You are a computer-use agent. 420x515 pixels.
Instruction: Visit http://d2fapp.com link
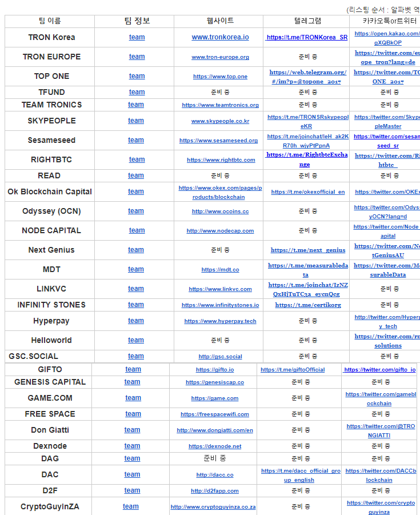(215, 490)
